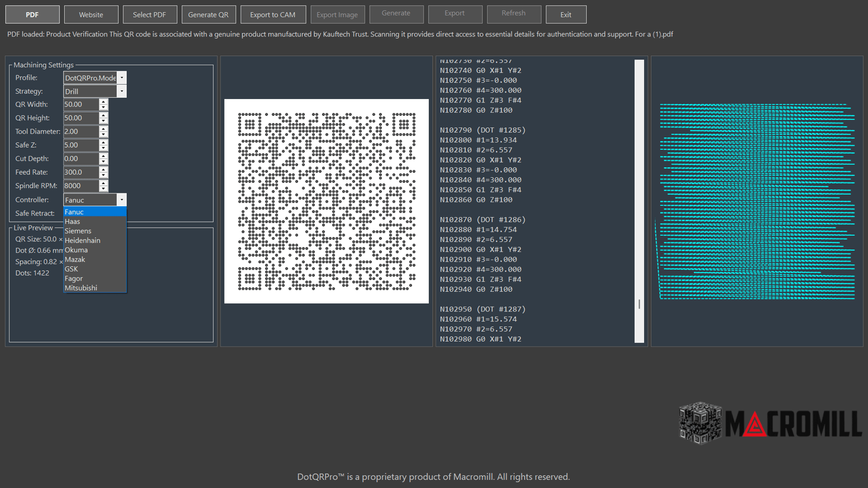This screenshot has width=868, height=488.
Task: Decrease QR Width with down arrow
Action: pyautogui.click(x=104, y=108)
